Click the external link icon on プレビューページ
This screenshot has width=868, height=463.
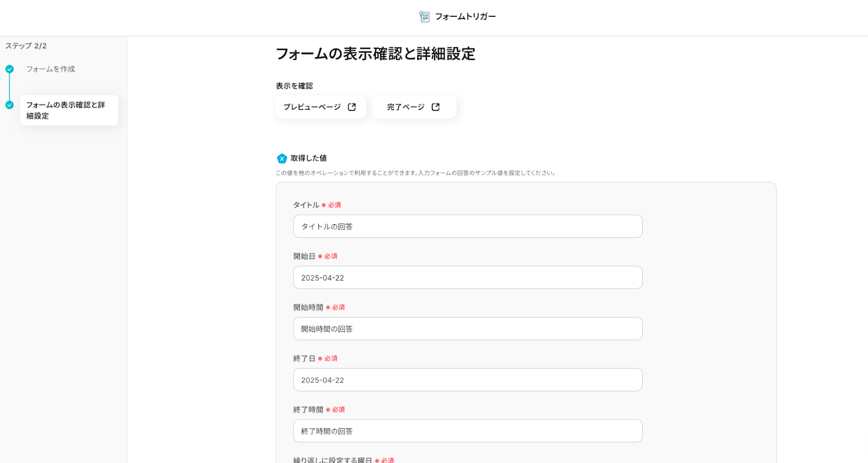pyautogui.click(x=352, y=107)
